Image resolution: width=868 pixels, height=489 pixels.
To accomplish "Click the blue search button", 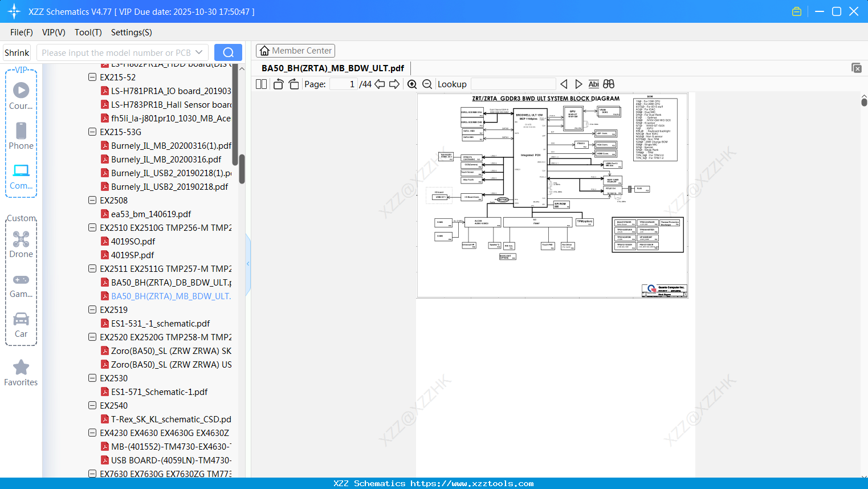I will pyautogui.click(x=228, y=52).
